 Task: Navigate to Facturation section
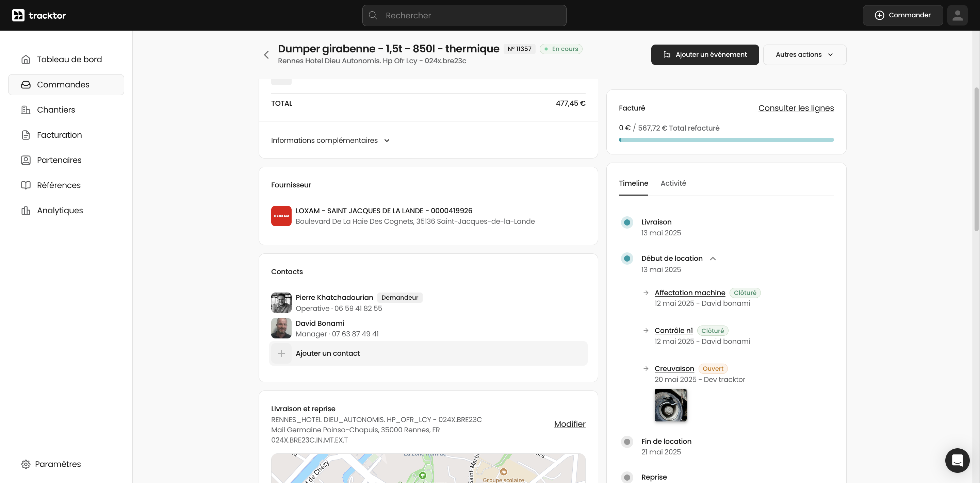(66, 135)
